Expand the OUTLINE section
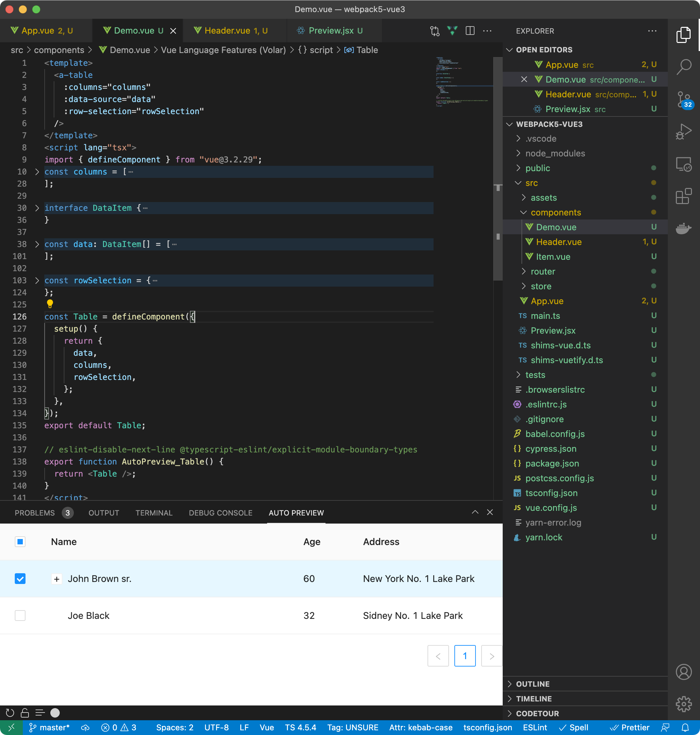 tap(533, 684)
